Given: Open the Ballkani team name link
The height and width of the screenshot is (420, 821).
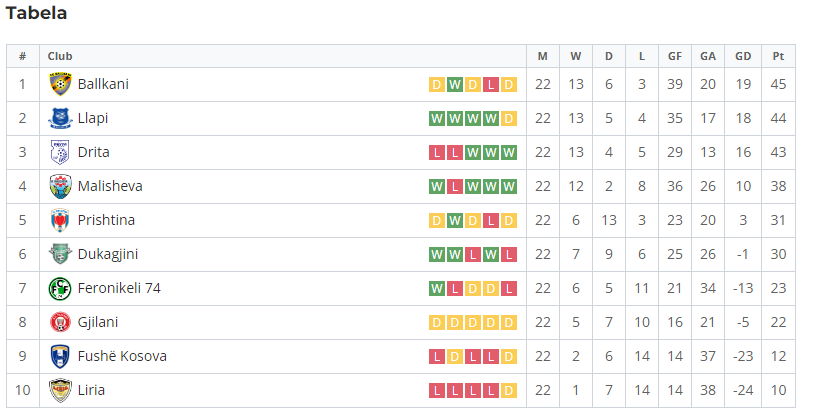Looking at the screenshot, I should [103, 84].
